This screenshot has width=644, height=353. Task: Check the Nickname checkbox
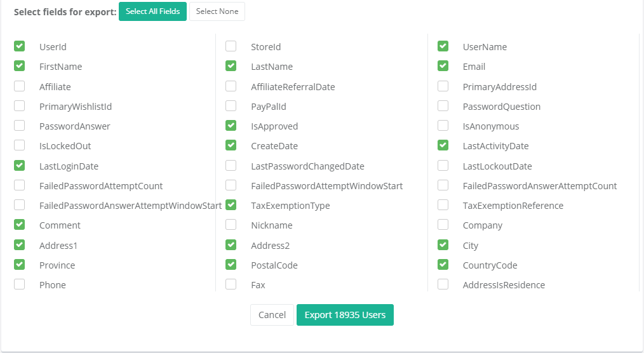[x=231, y=225]
